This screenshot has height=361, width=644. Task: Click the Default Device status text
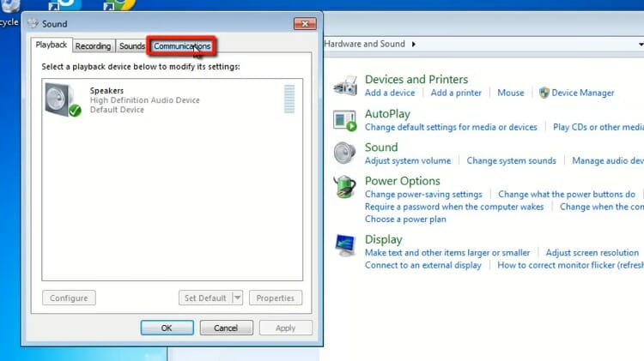coord(117,110)
